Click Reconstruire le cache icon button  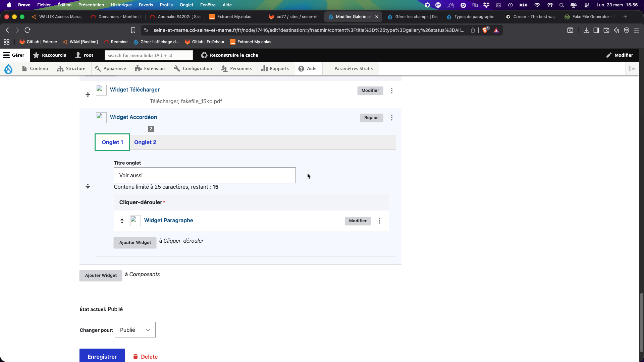tap(204, 55)
